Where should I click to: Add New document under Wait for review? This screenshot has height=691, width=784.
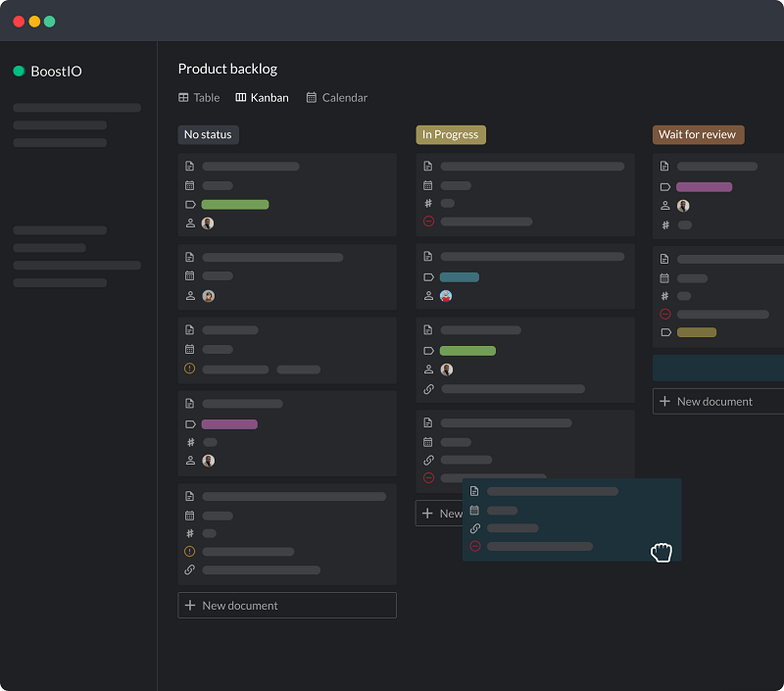pyautogui.click(x=718, y=402)
